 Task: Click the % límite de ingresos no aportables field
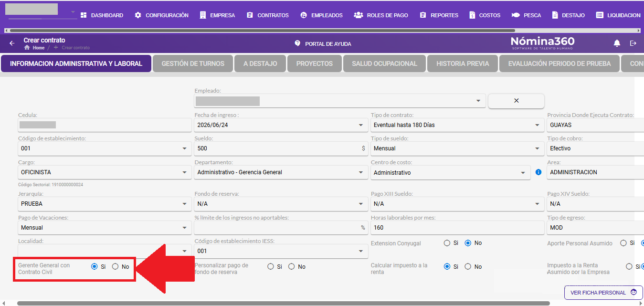coord(281,228)
